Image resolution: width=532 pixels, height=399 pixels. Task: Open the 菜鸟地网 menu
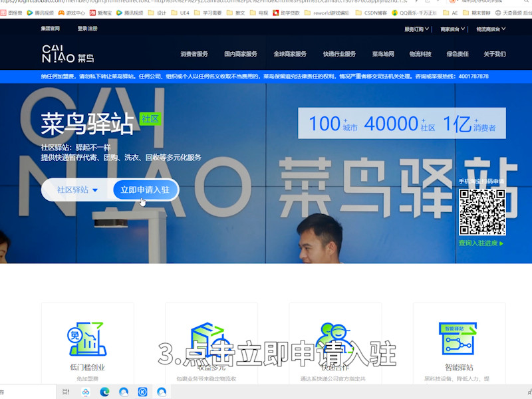point(383,54)
